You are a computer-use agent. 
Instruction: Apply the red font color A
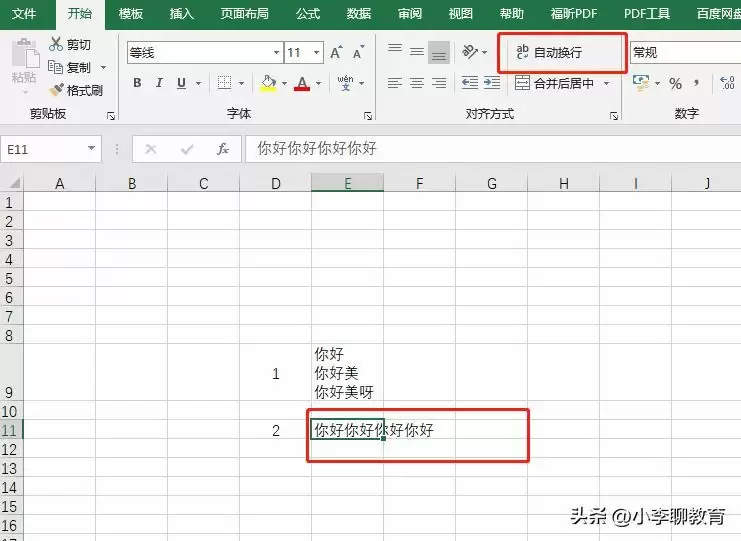click(302, 83)
